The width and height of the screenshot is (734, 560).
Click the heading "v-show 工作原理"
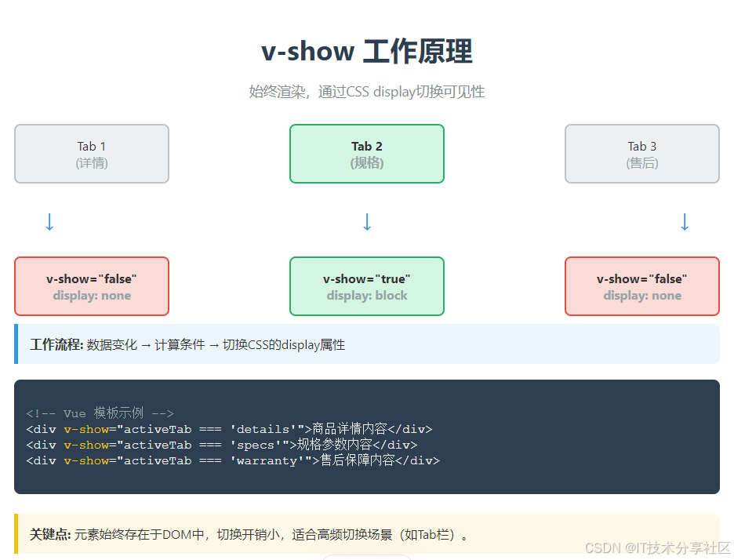point(367,51)
